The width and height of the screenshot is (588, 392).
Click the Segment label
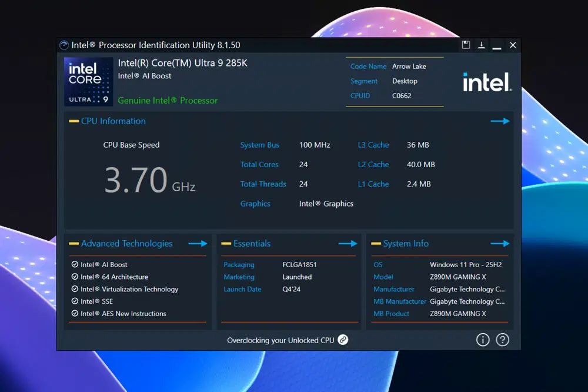364,81
